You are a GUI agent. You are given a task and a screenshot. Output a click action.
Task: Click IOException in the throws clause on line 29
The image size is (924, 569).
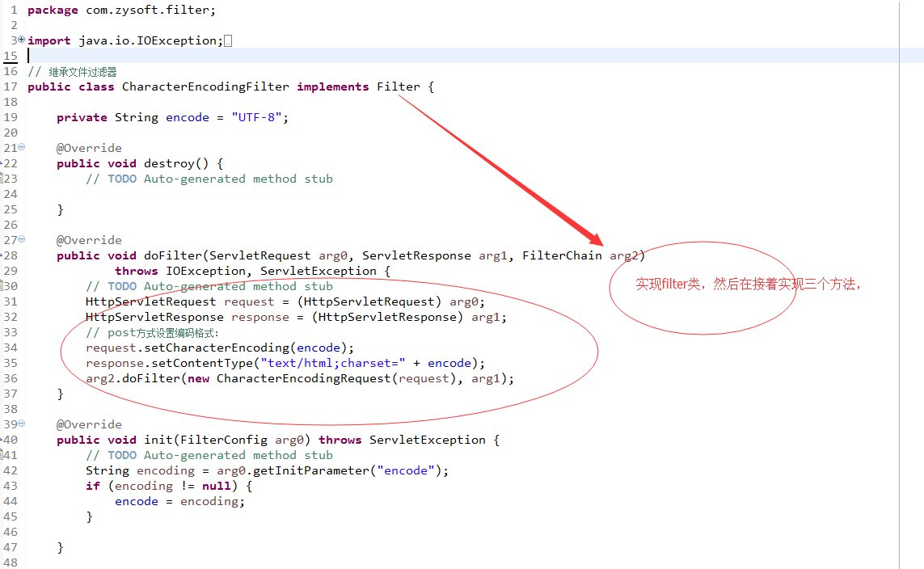point(205,271)
